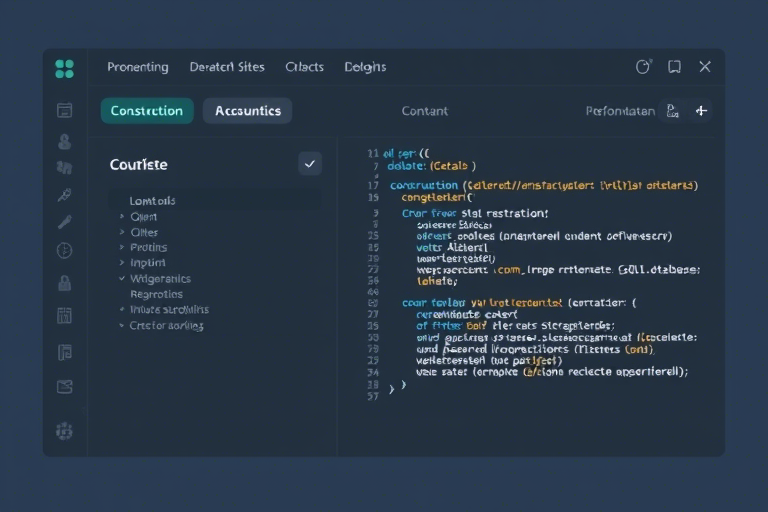Select the Wrlgeranics tree label
Image resolution: width=768 pixels, height=512 pixels.
pyautogui.click(x=160, y=279)
